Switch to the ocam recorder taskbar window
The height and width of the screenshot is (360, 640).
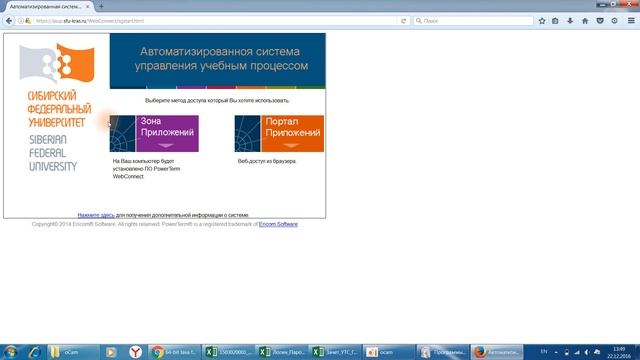tap(388, 352)
